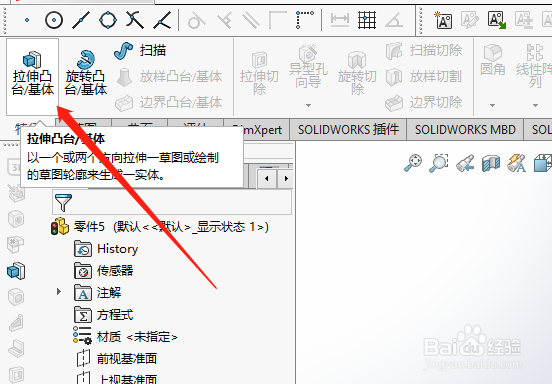Click Boundary Boss/Base (边界凸台/基体)
The image size is (552, 384).
point(169,102)
